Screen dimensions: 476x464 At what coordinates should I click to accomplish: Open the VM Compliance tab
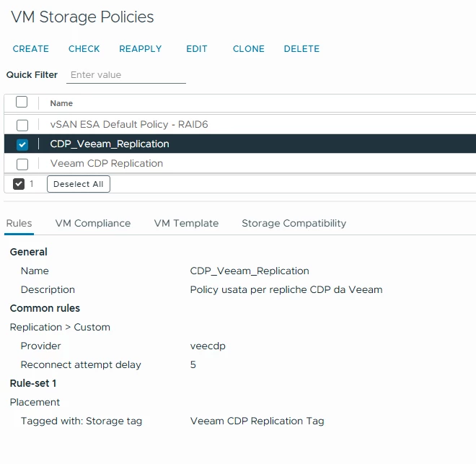point(93,224)
